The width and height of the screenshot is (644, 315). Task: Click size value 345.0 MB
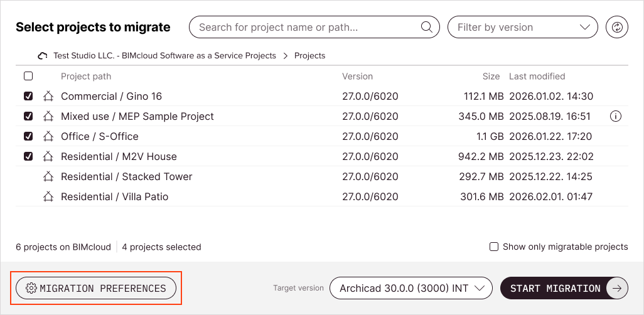point(481,117)
